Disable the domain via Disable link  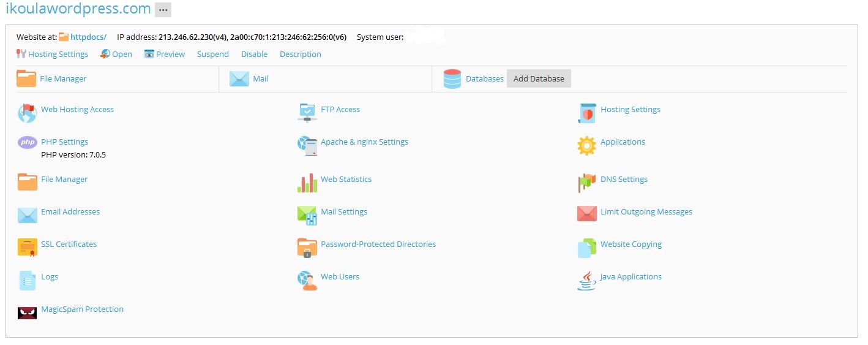click(254, 54)
